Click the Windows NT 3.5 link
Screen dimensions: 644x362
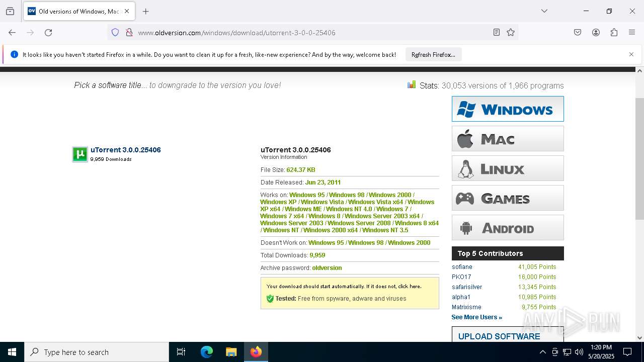[385, 230]
